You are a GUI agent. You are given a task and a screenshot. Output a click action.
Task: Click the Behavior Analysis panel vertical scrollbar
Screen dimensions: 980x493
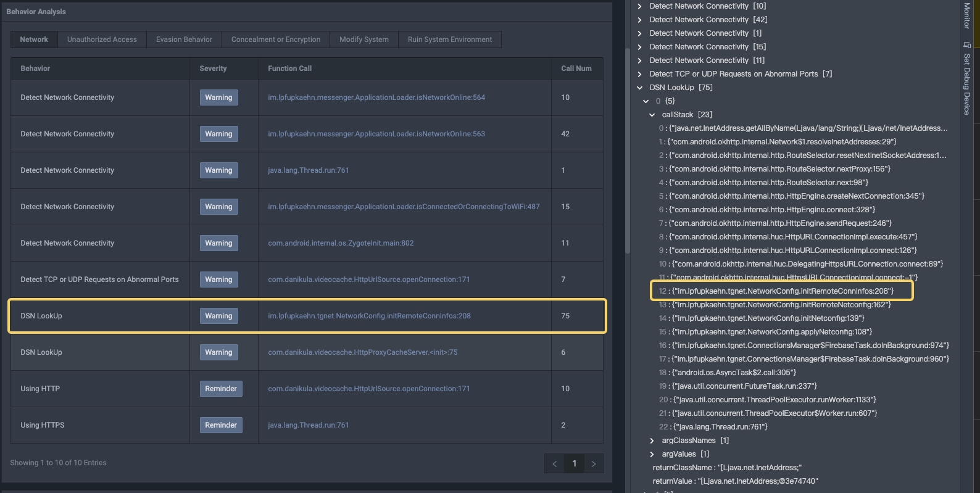628,151
